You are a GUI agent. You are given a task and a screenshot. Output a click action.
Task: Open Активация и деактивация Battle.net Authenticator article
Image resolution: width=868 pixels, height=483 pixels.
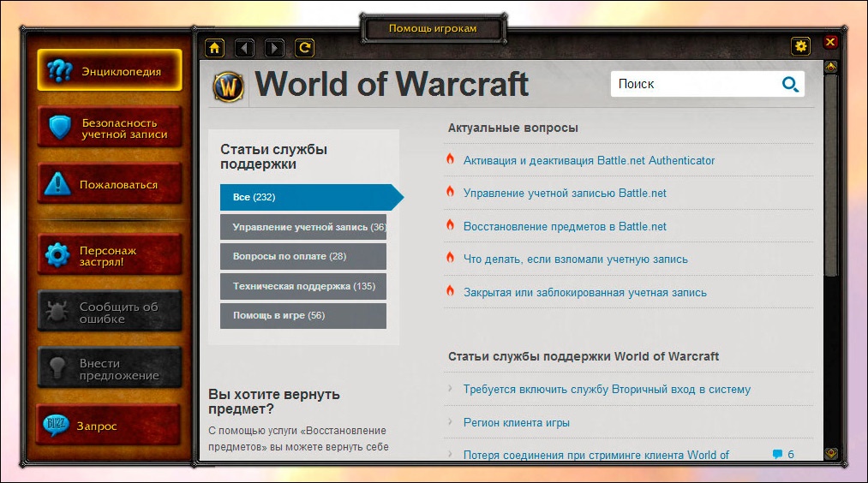pos(589,160)
